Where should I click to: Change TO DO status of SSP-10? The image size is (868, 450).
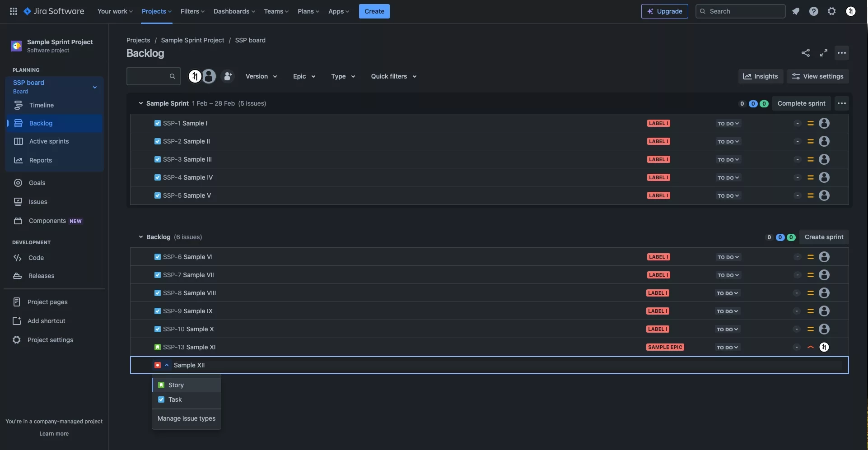(728, 329)
